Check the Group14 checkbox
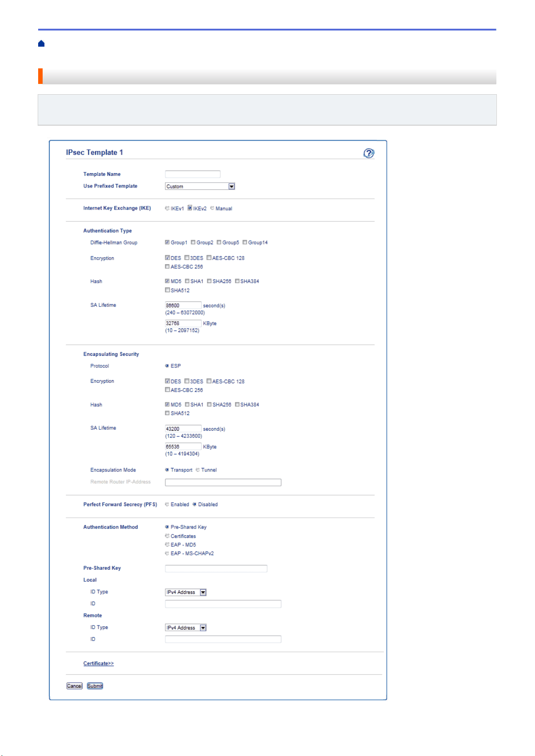This screenshot has width=535, height=756. coord(245,242)
